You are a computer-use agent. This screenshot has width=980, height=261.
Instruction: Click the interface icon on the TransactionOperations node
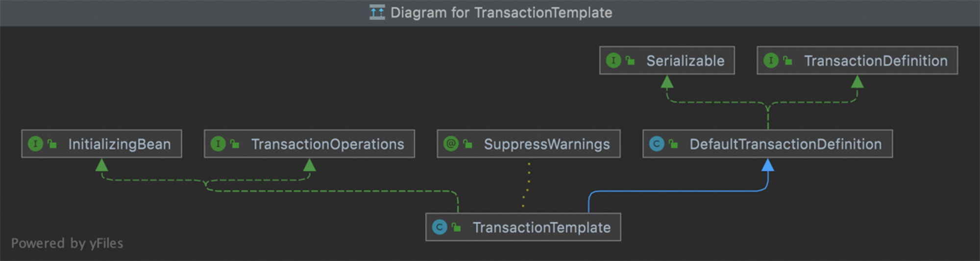(x=218, y=144)
